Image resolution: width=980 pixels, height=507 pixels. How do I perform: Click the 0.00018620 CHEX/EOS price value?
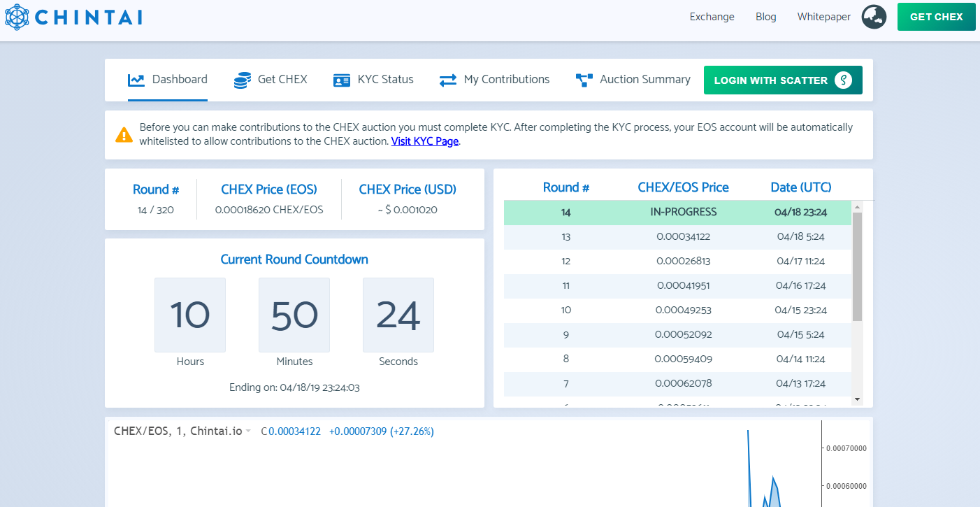(x=269, y=210)
